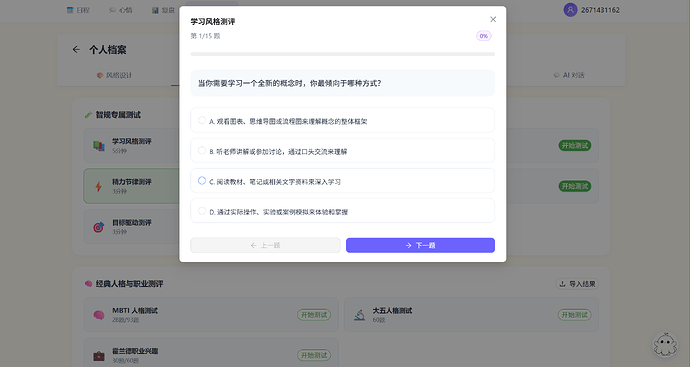Click the 精力节律测评 card
Viewport: 690px width, 367px height.
pos(131,186)
